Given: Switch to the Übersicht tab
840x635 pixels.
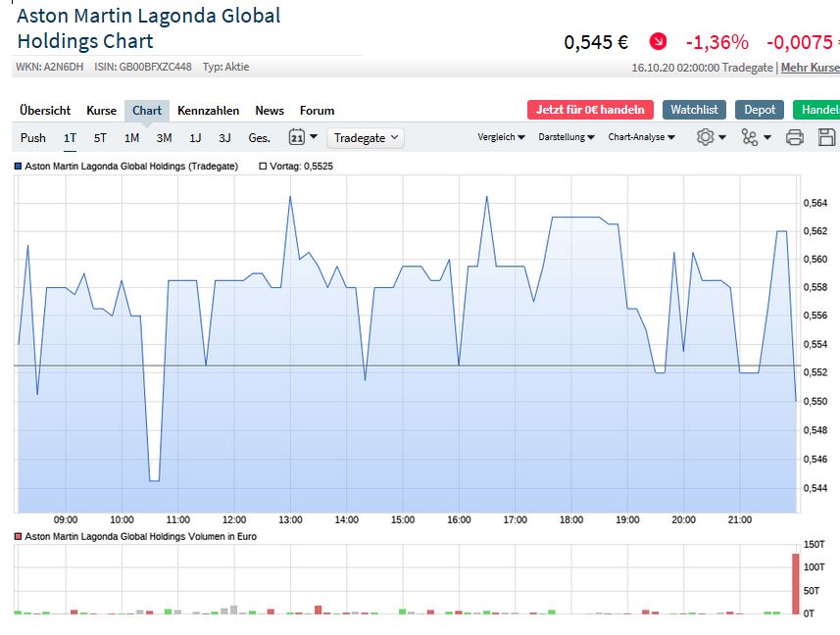Looking at the screenshot, I should point(45,111).
